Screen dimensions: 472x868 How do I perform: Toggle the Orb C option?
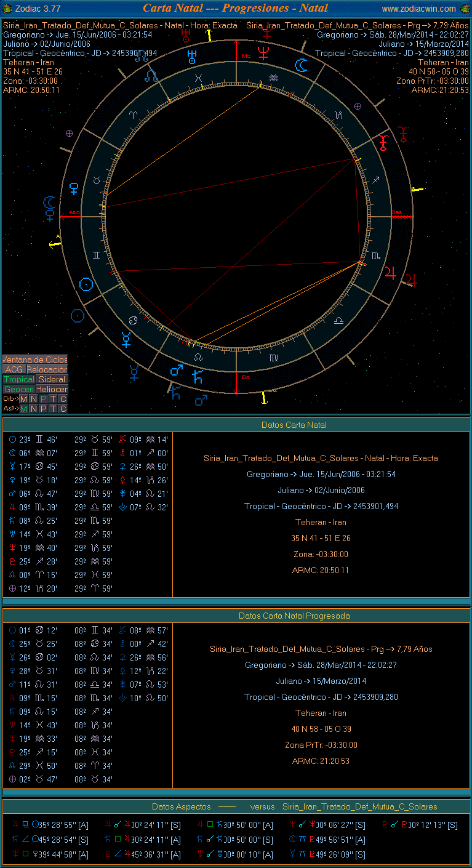pyautogui.click(x=63, y=399)
